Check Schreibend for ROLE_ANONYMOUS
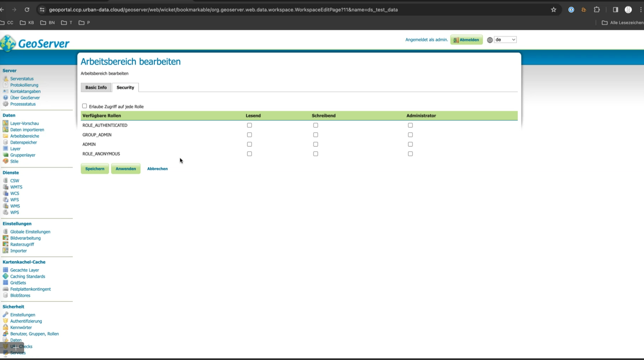 pyautogui.click(x=316, y=154)
